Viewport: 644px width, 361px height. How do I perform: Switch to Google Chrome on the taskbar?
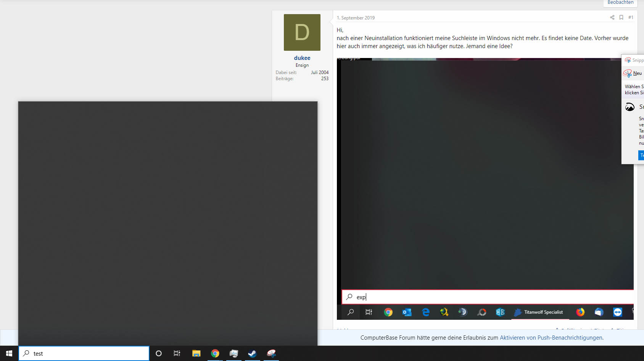click(x=215, y=353)
